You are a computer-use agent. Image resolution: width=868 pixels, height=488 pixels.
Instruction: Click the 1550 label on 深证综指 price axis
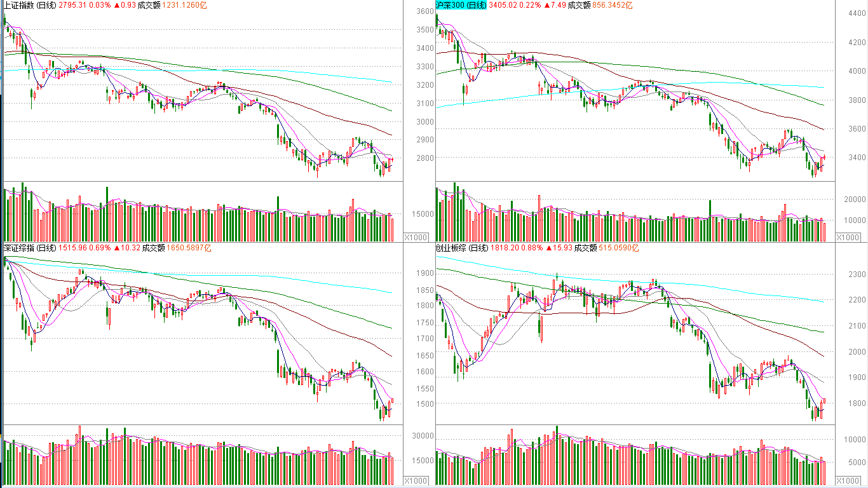(425, 389)
